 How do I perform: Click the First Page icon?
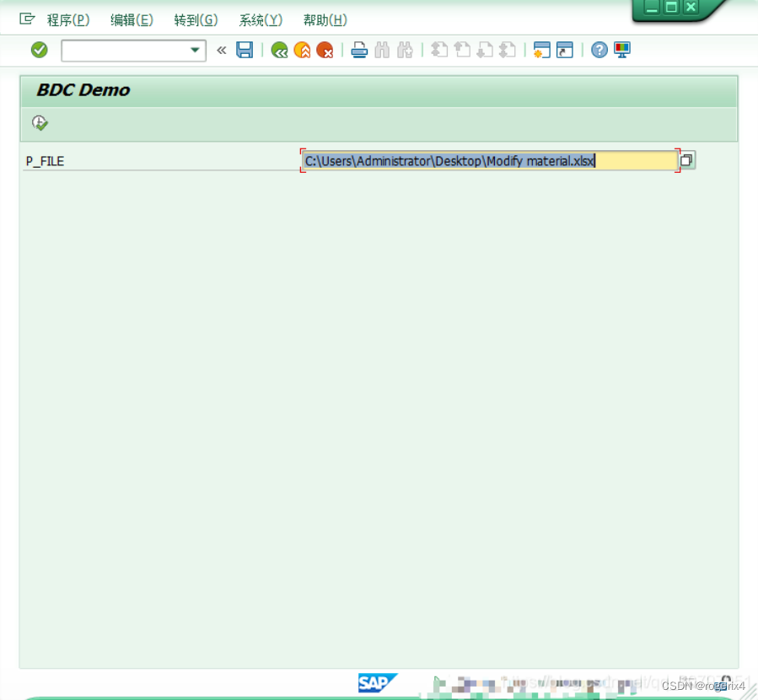(x=439, y=50)
